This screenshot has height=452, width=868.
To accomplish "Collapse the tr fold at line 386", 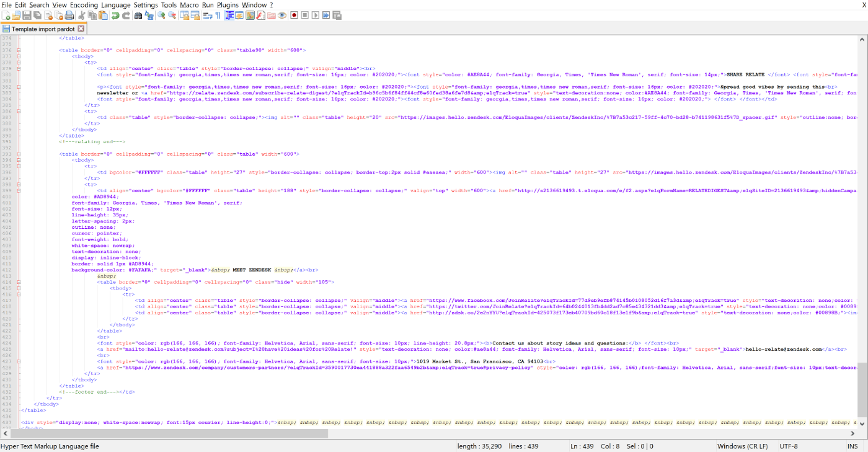I will click(x=19, y=112).
